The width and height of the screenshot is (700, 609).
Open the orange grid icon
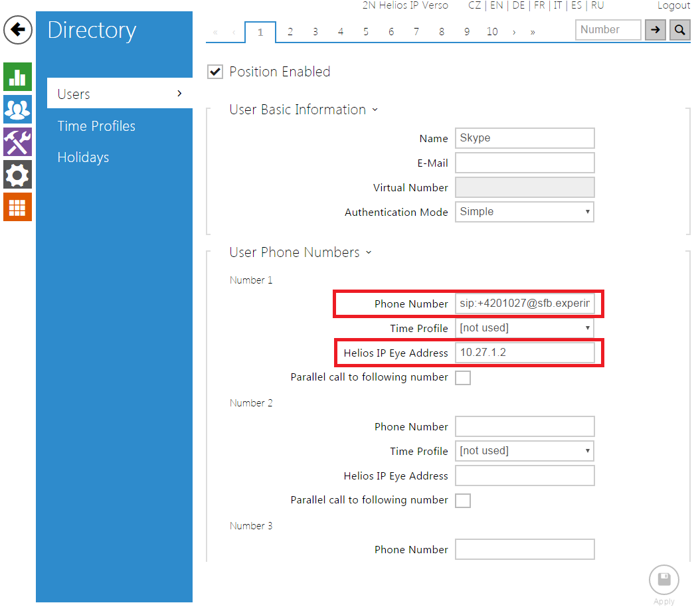click(17, 207)
